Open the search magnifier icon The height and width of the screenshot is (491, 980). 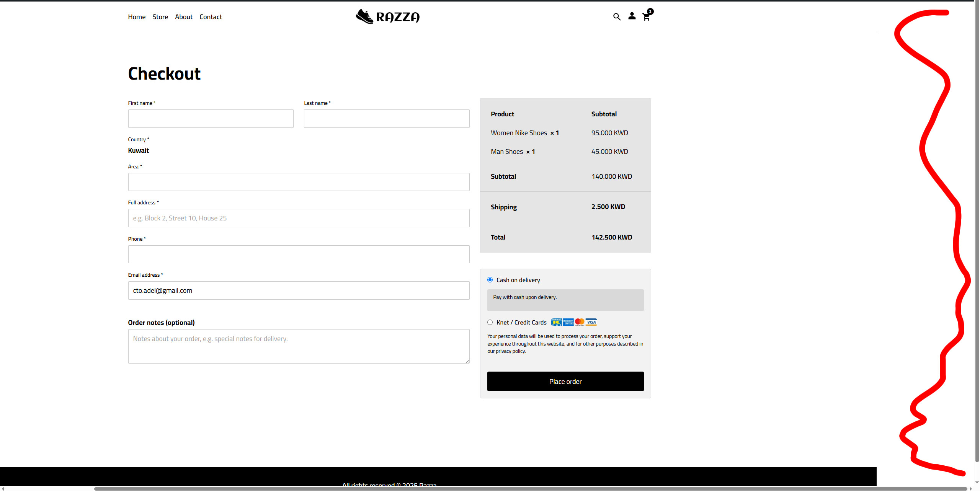(617, 17)
